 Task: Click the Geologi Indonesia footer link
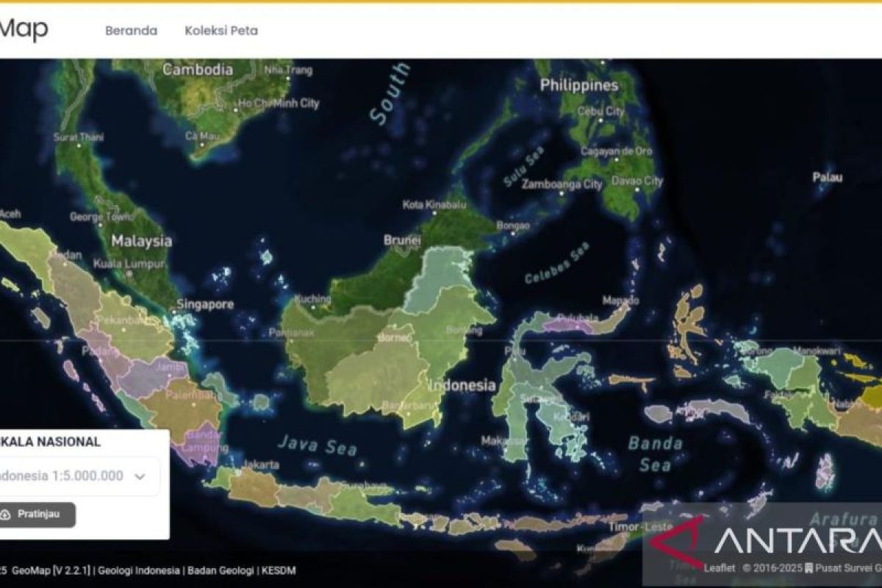click(138, 568)
